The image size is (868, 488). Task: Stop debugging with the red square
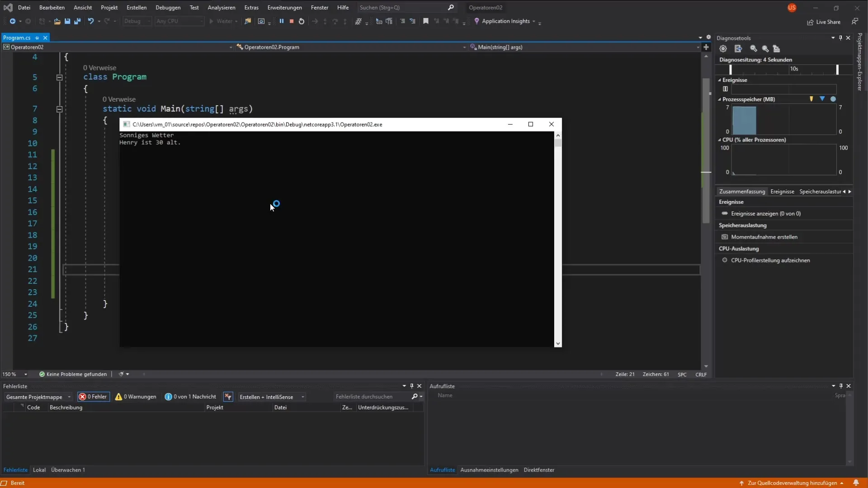tap(292, 21)
